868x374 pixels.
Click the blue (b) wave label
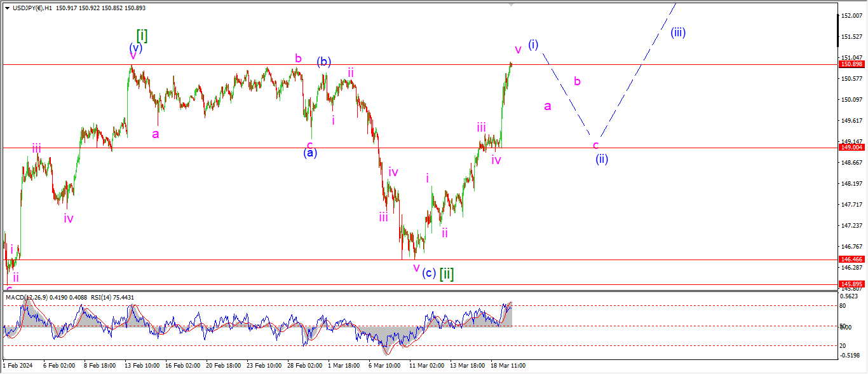pyautogui.click(x=324, y=62)
